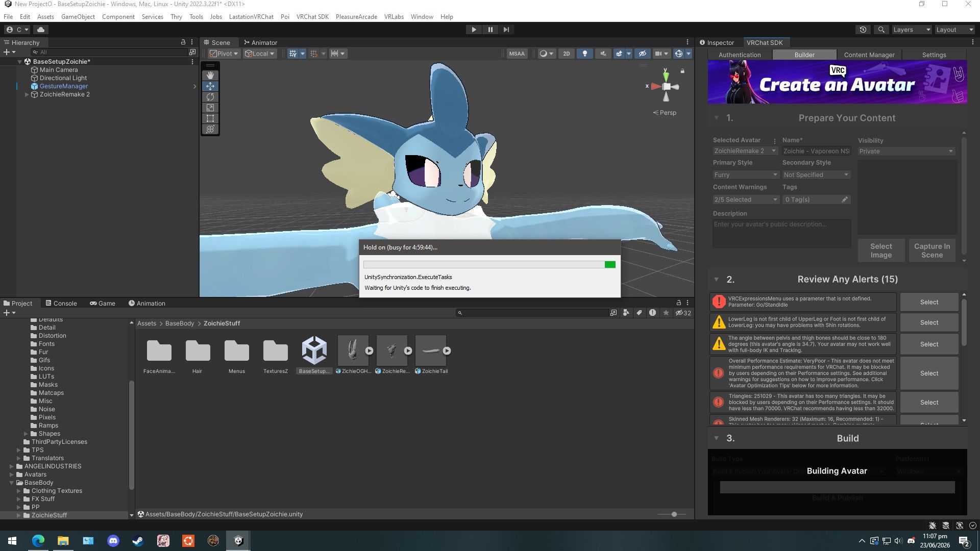Screen dimensions: 980x551
Task: Open the cloud services button
Action: coord(41,30)
